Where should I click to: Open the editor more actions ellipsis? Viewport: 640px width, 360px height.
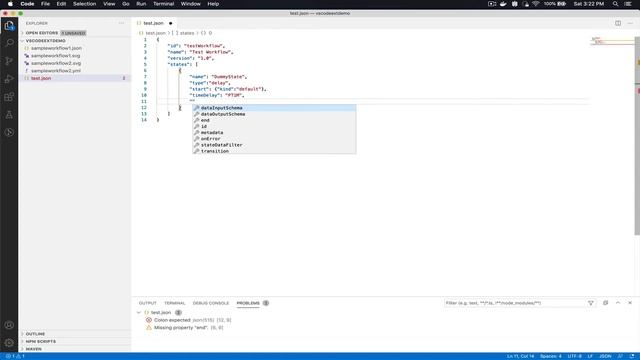point(630,23)
